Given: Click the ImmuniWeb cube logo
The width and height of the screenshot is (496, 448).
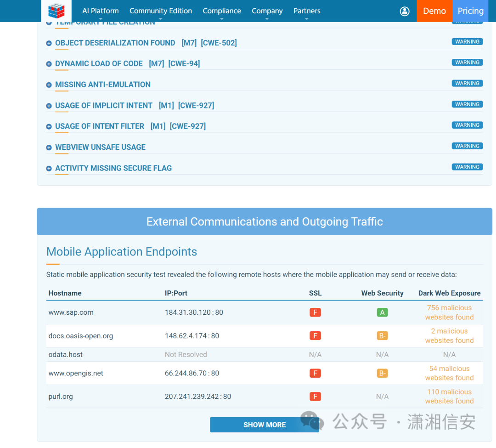Looking at the screenshot, I should pos(56,11).
